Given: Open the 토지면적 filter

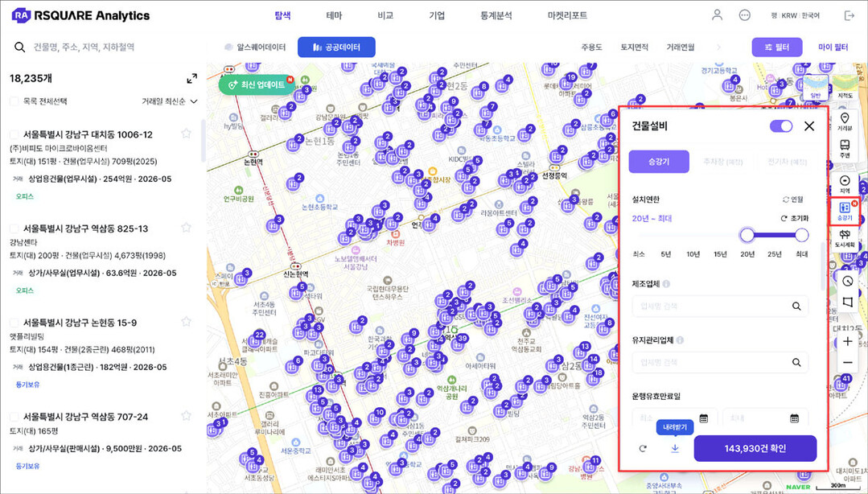Looking at the screenshot, I should point(635,47).
